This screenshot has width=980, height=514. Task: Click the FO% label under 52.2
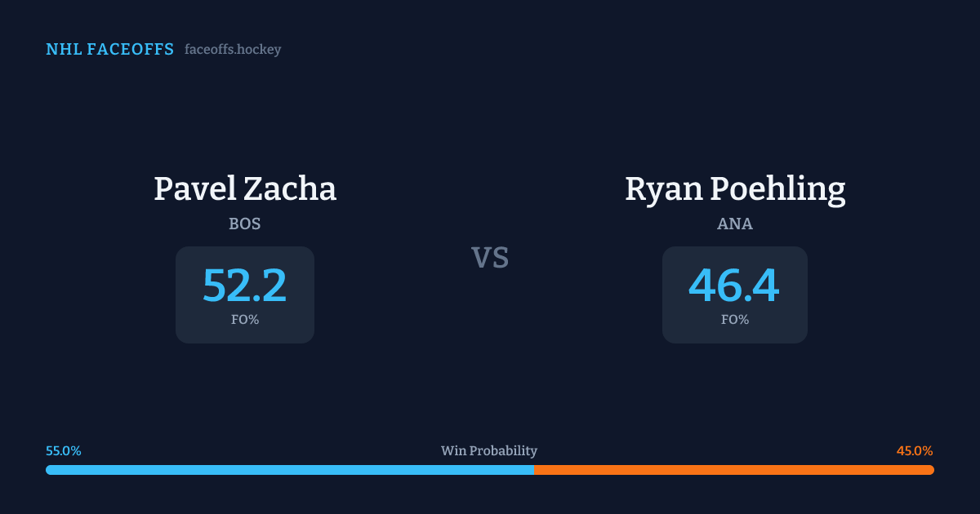(245, 320)
